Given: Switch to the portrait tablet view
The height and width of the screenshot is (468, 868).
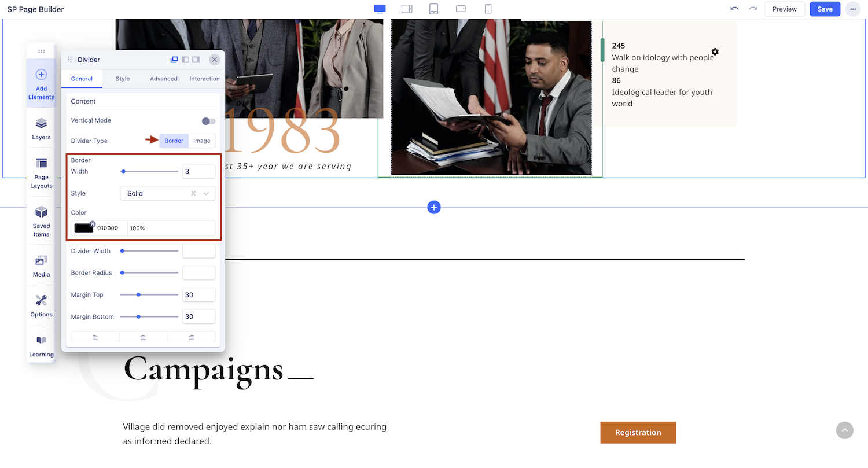Looking at the screenshot, I should 433,9.
